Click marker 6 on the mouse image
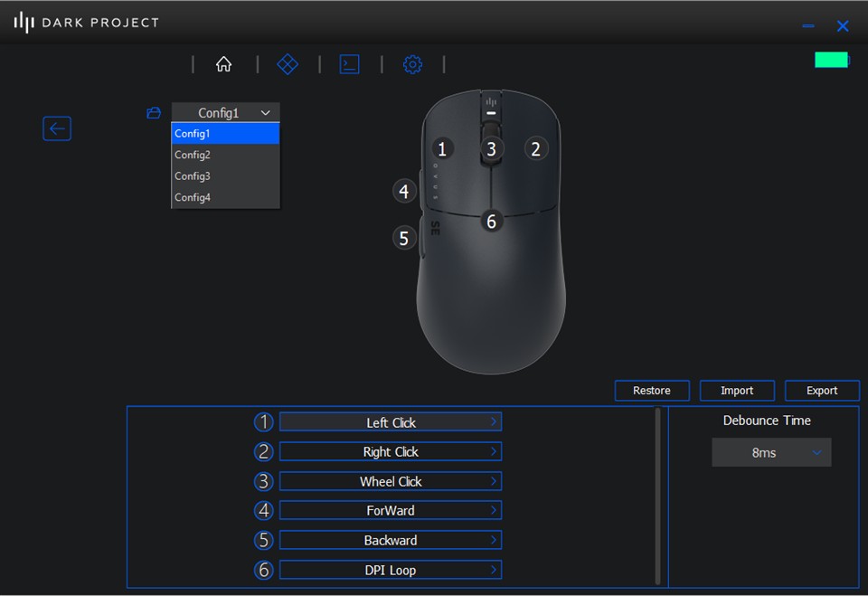 click(x=491, y=220)
